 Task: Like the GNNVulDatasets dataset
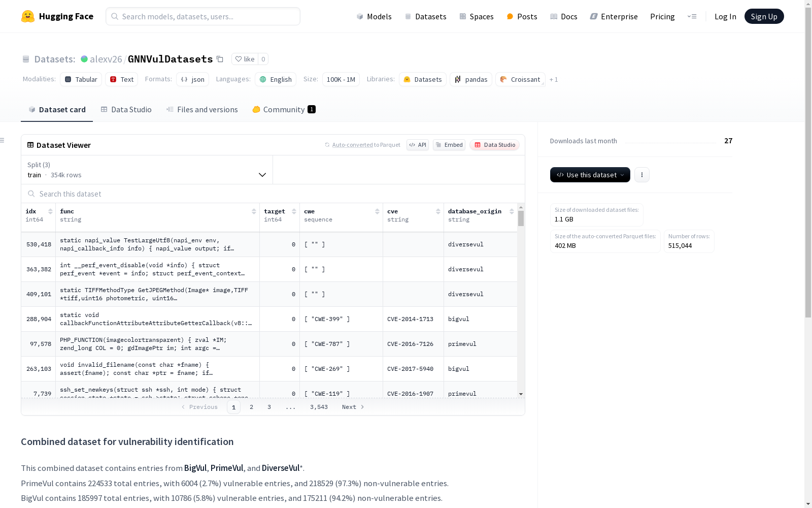(x=245, y=59)
